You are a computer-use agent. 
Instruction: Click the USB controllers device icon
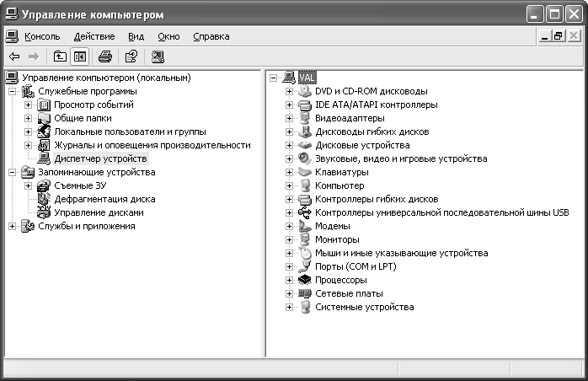[305, 212]
